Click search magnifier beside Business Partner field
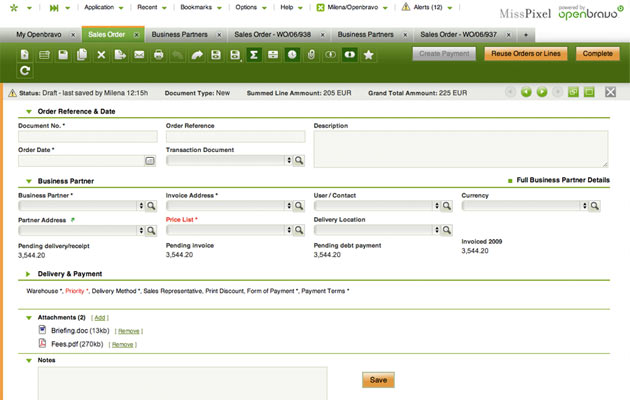This screenshot has width=630, height=400. (151, 206)
